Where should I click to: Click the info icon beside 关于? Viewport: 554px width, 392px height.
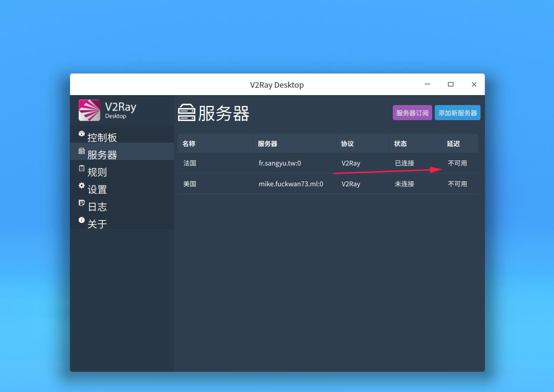point(82,220)
